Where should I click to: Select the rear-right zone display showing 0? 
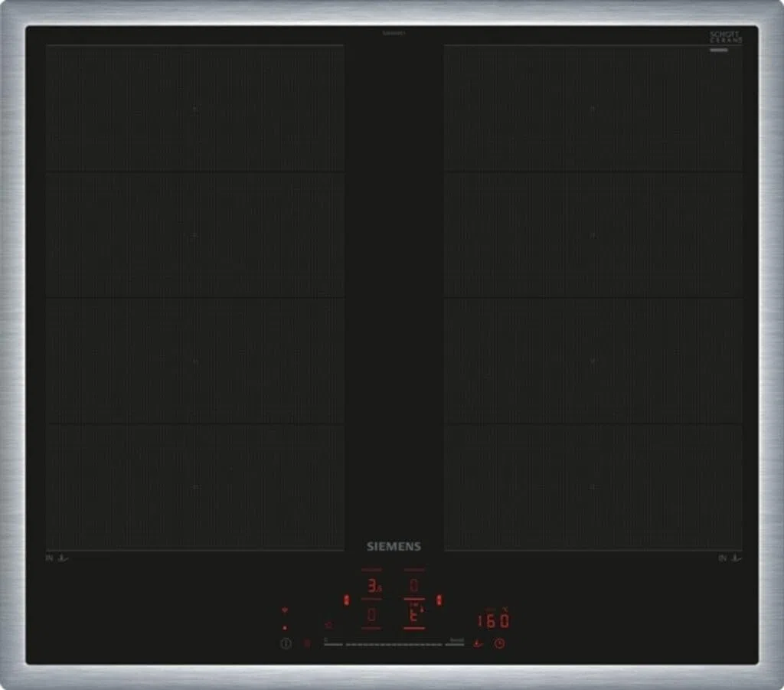pos(414,584)
